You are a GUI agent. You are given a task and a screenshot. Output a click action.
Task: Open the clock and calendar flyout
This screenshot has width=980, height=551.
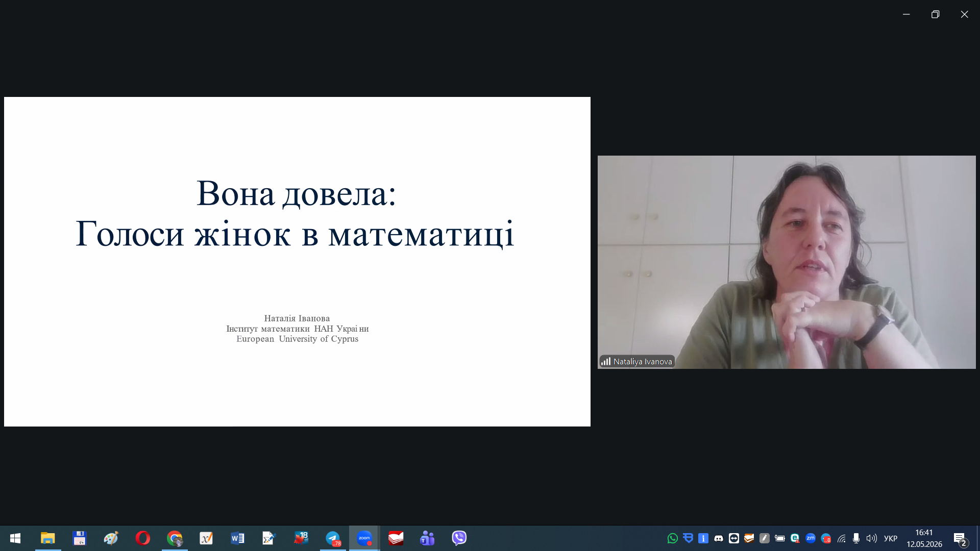tap(924, 538)
